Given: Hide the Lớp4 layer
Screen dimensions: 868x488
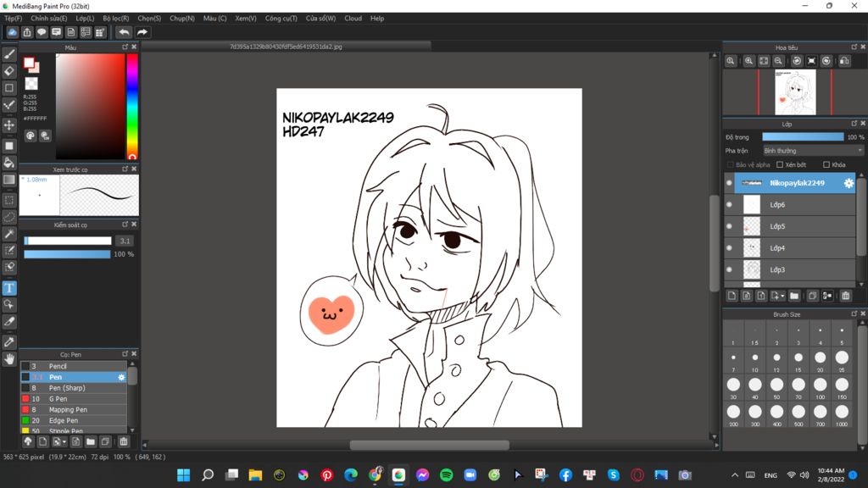Looking at the screenshot, I should [729, 248].
